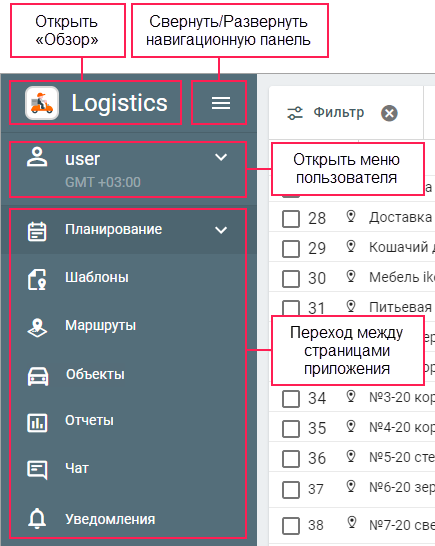Tick the checkbox for order 28
Screen dimensions: 435x546
coord(291,219)
